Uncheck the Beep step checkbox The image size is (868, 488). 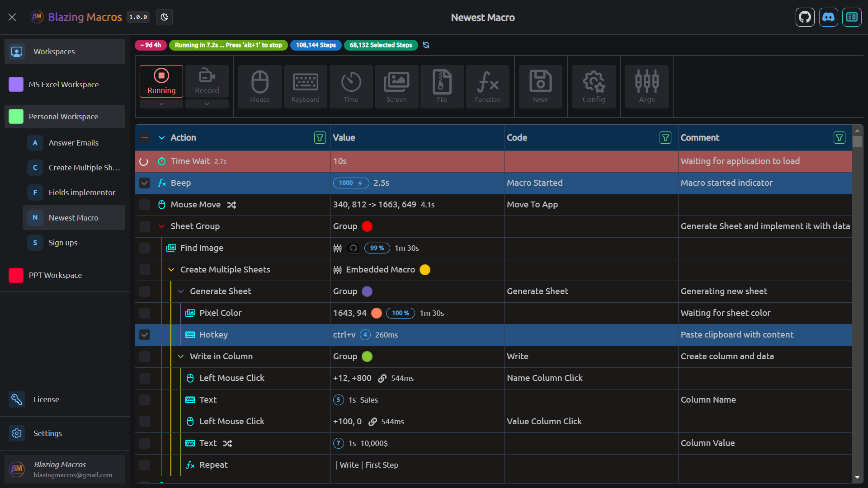pos(145,183)
